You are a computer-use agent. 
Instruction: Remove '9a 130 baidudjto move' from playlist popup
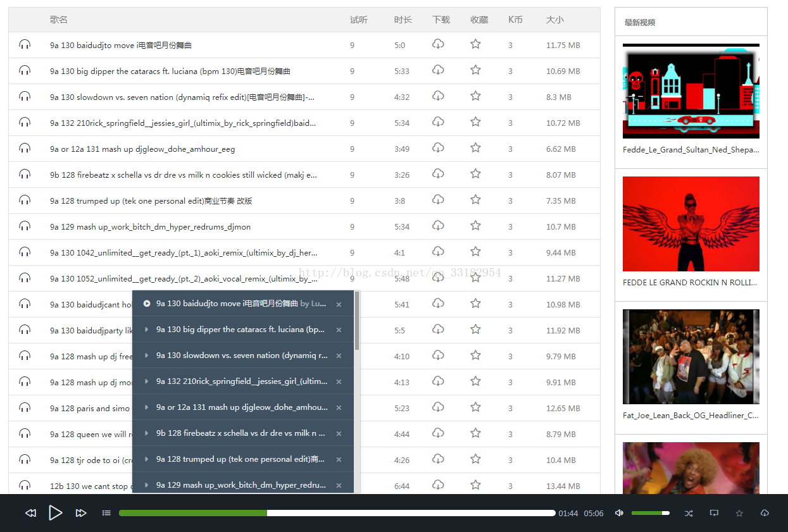click(339, 304)
